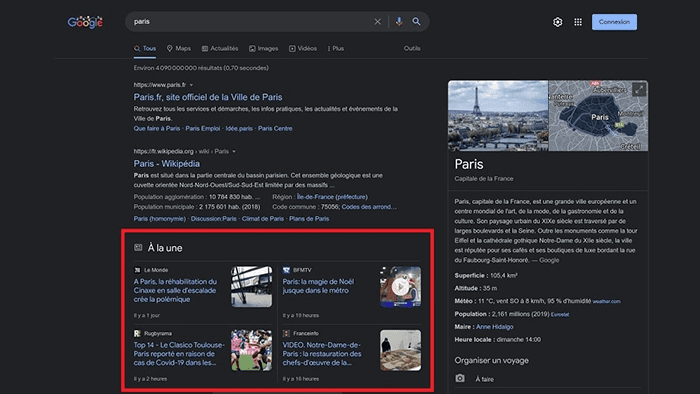
Task: Open the weather.com source link
Action: click(x=606, y=302)
